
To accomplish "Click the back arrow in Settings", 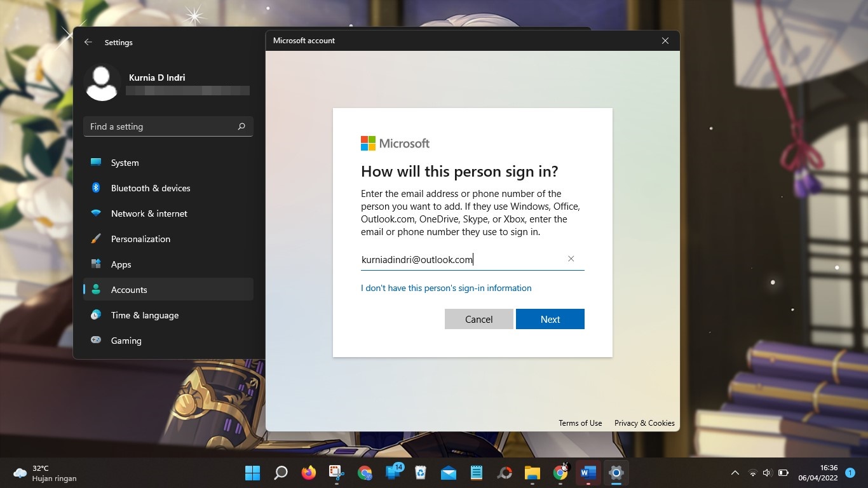I will (88, 43).
